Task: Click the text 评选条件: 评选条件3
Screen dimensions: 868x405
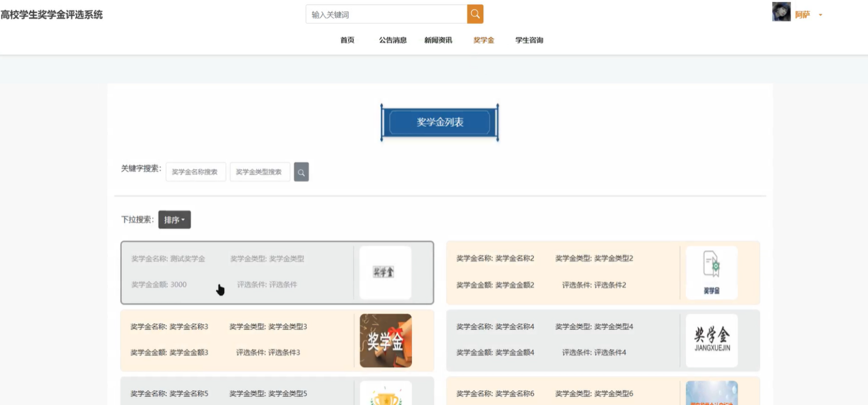Action: 268,353
